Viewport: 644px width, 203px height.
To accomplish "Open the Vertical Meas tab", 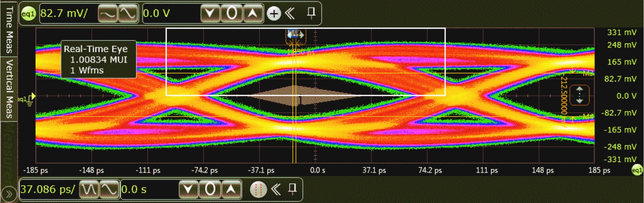I will pos(9,88).
